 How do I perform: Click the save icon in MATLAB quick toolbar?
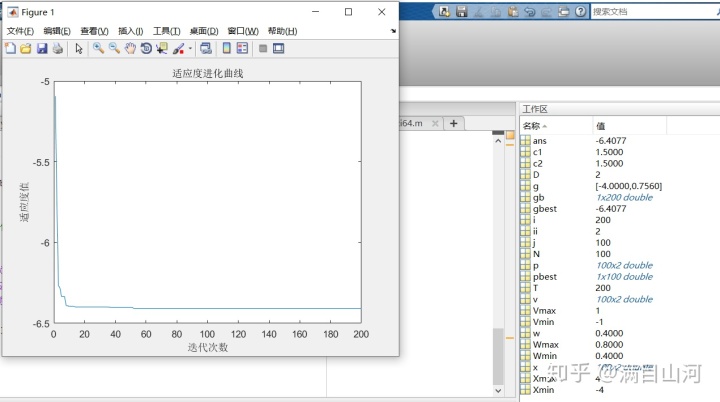click(x=461, y=11)
